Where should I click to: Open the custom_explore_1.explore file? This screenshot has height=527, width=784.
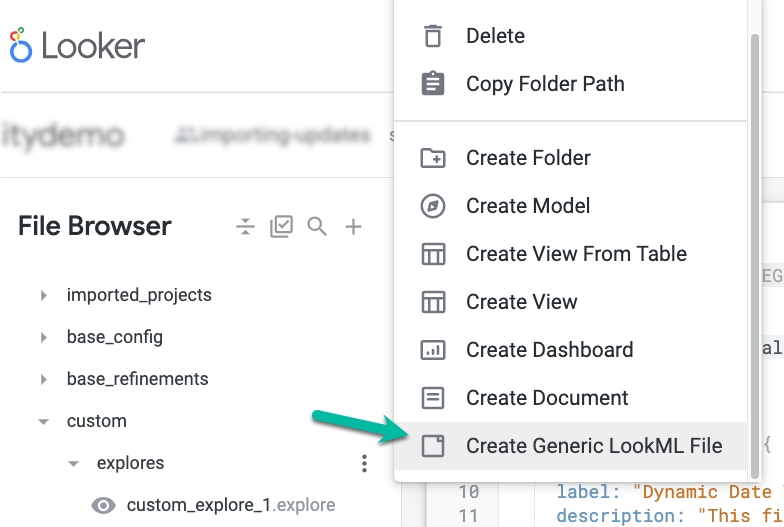(x=230, y=505)
